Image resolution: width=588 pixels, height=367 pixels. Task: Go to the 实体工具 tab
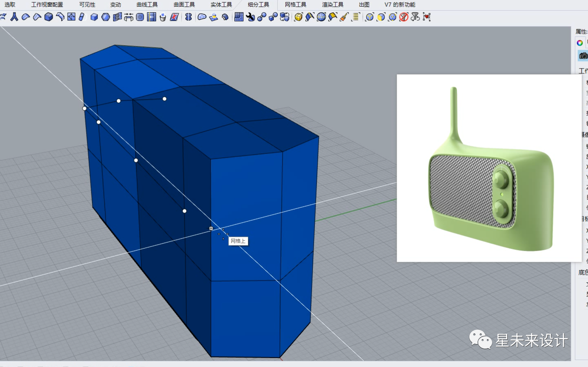coord(221,4)
